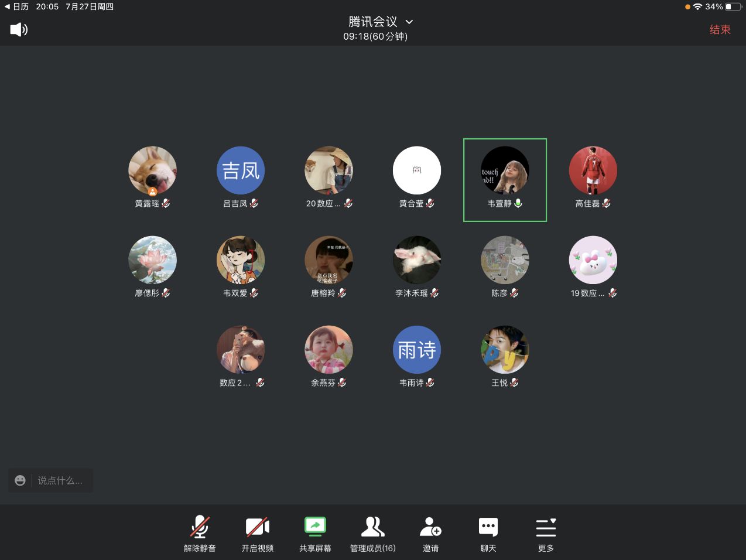Screen dimensions: 746x560
Task: Open the 聊天 chat panel
Action: click(x=488, y=533)
